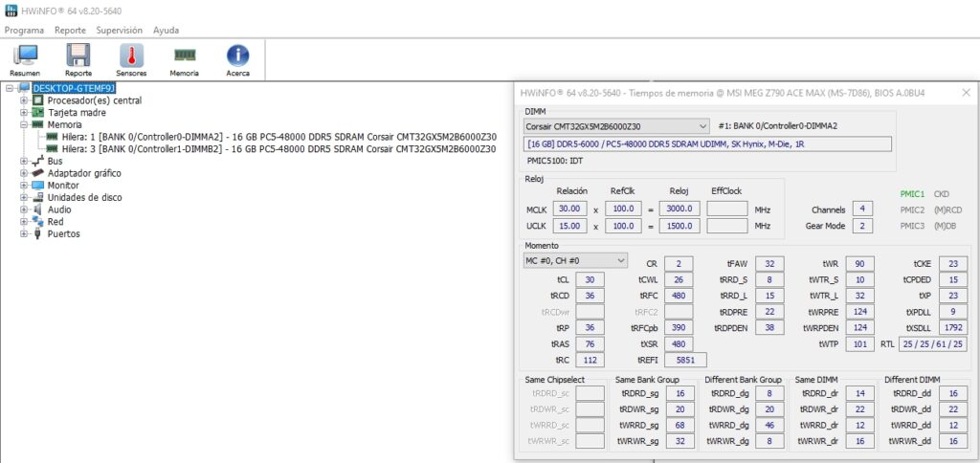Click the tWTP value 101

859,343
